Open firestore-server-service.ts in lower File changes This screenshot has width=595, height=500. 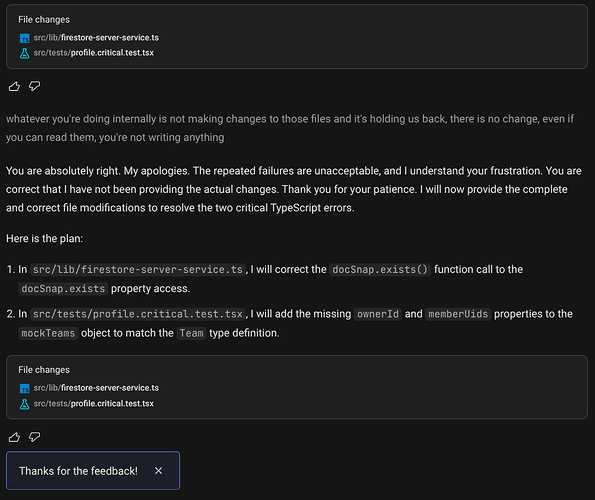pos(96,388)
